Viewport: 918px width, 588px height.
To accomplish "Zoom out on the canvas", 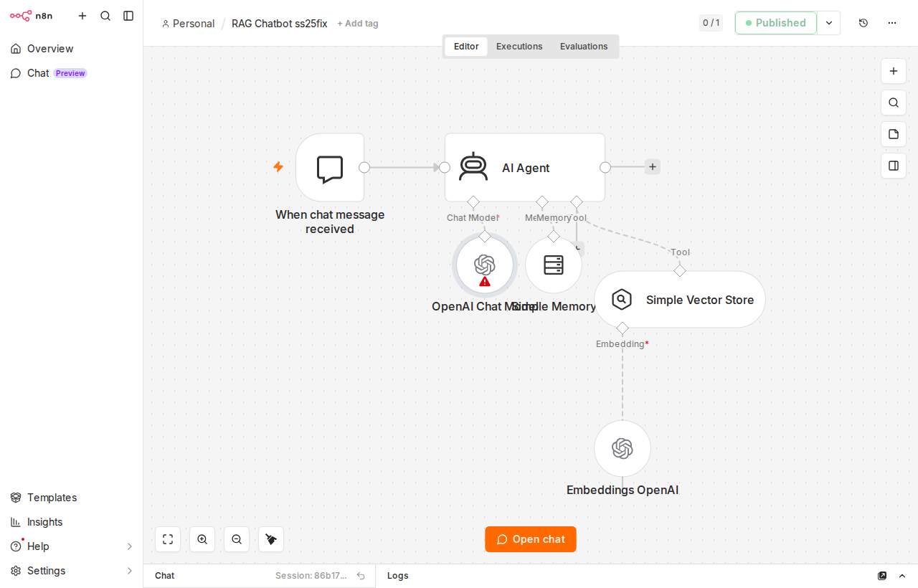I will coord(237,539).
